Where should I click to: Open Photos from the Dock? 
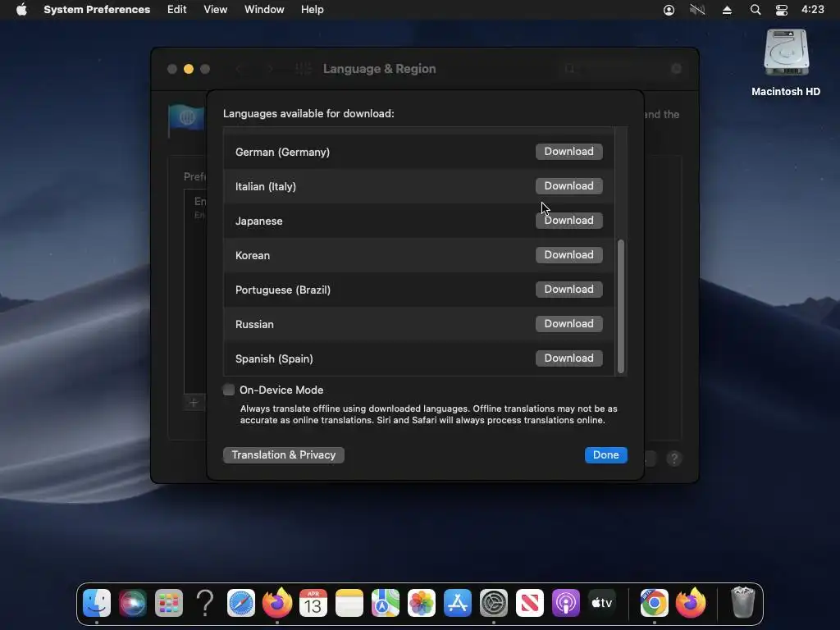click(422, 603)
